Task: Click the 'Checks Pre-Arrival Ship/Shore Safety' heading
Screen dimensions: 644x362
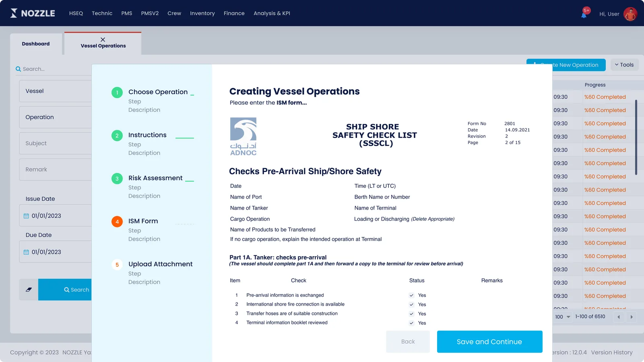Action: (x=305, y=171)
